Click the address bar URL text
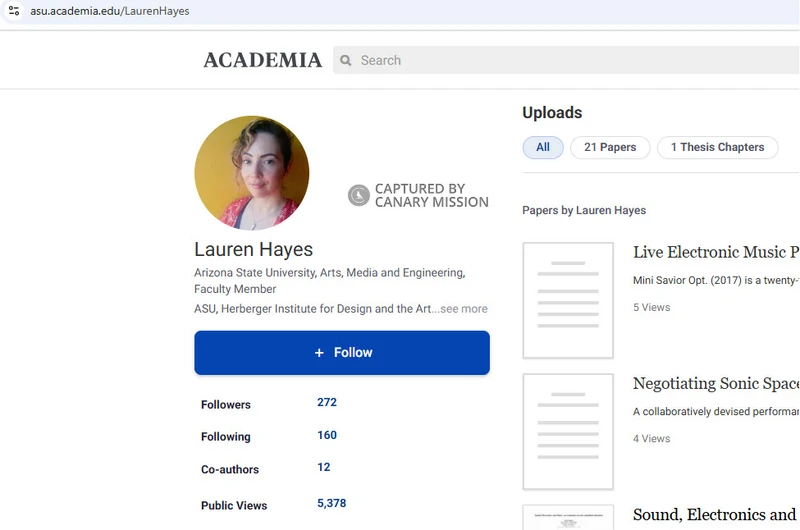The height and width of the screenshot is (530, 800). 110,11
